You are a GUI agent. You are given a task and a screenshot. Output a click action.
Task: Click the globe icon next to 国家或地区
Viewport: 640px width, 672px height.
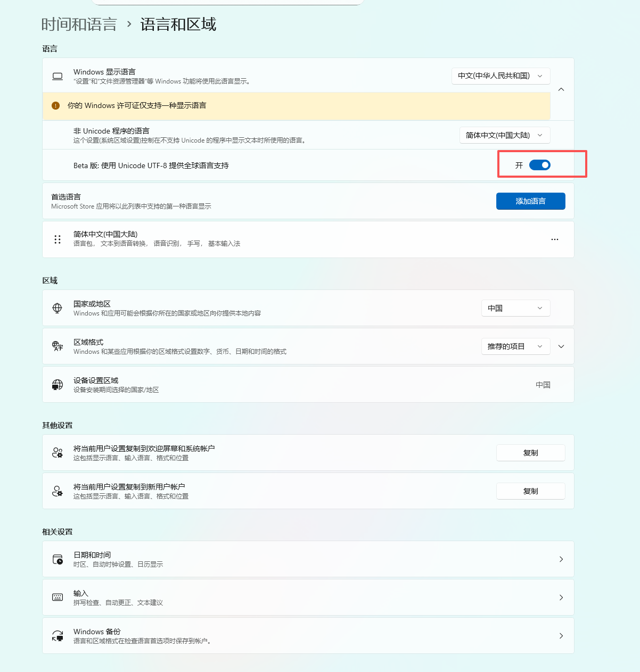coord(58,308)
